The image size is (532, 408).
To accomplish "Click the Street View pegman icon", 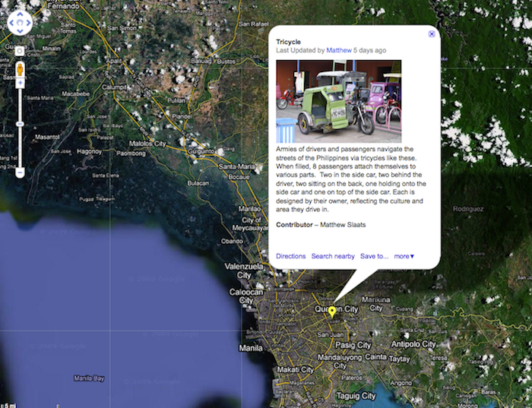I will 19,68.
